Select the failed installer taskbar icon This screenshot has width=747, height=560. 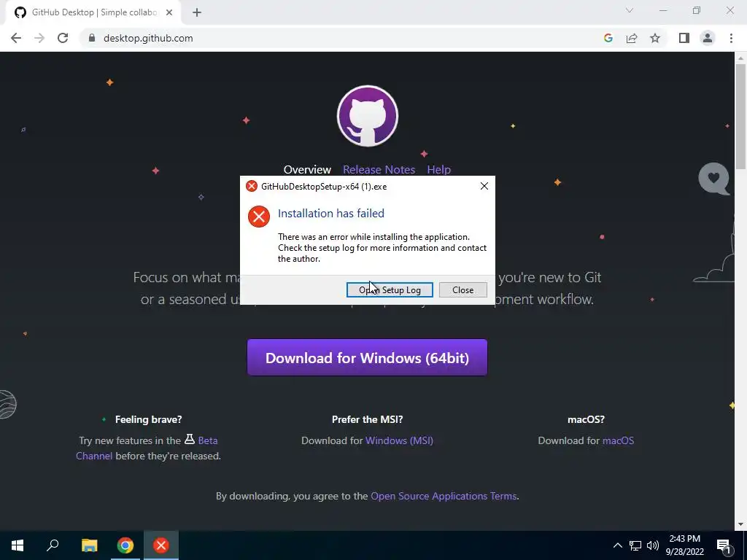point(161,545)
